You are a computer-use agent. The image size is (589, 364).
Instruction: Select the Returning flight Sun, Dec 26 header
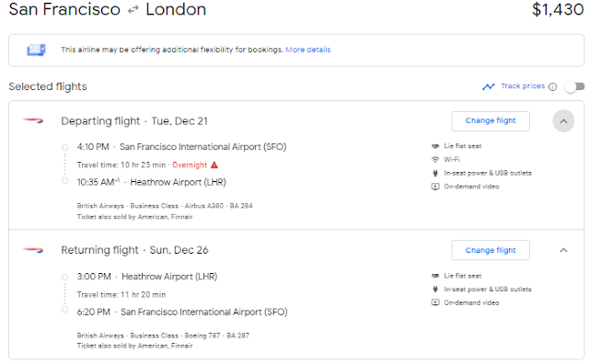tap(135, 250)
